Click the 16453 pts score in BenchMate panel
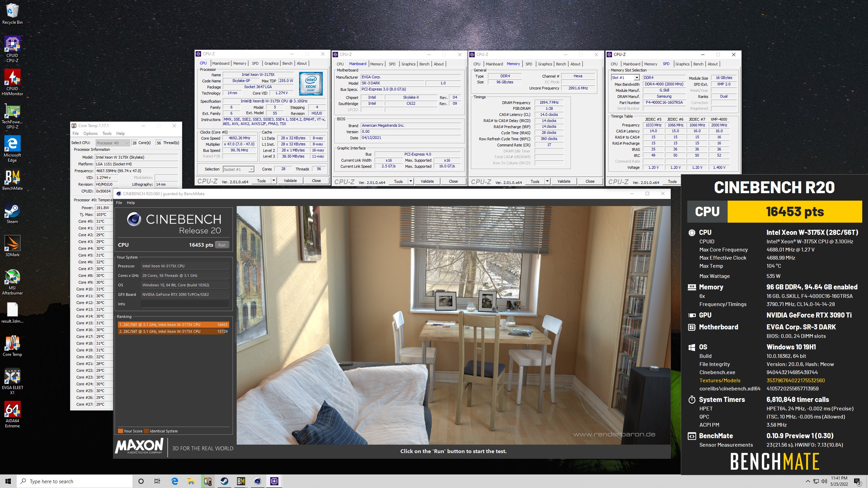This screenshot has width=868, height=488. click(794, 211)
